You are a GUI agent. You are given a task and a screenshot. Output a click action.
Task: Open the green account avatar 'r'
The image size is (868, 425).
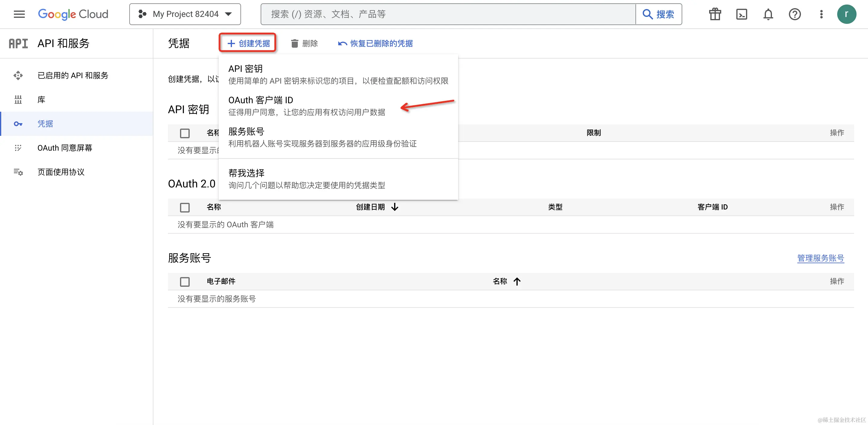click(x=847, y=14)
